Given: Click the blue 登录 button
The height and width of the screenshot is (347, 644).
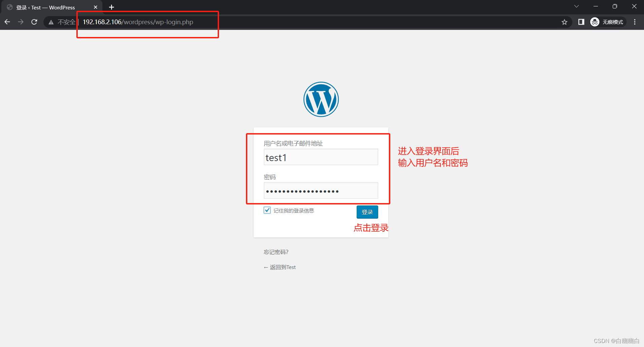Looking at the screenshot, I should 367,212.
